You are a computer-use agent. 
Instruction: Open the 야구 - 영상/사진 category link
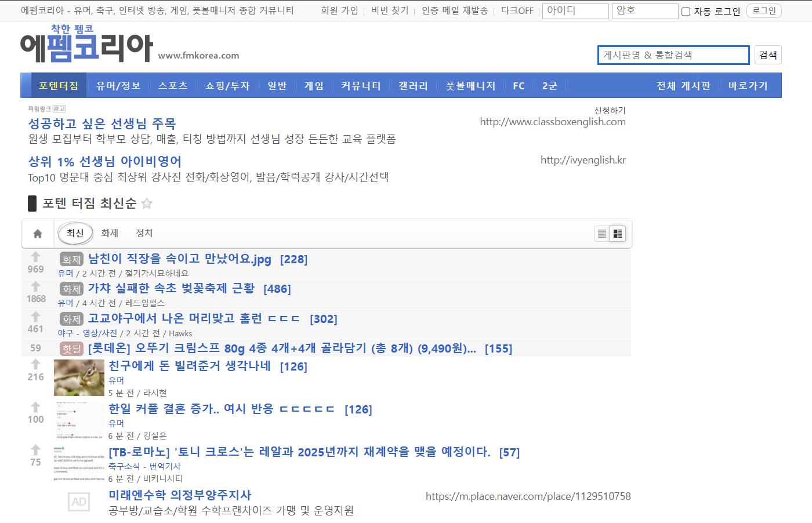pos(88,333)
